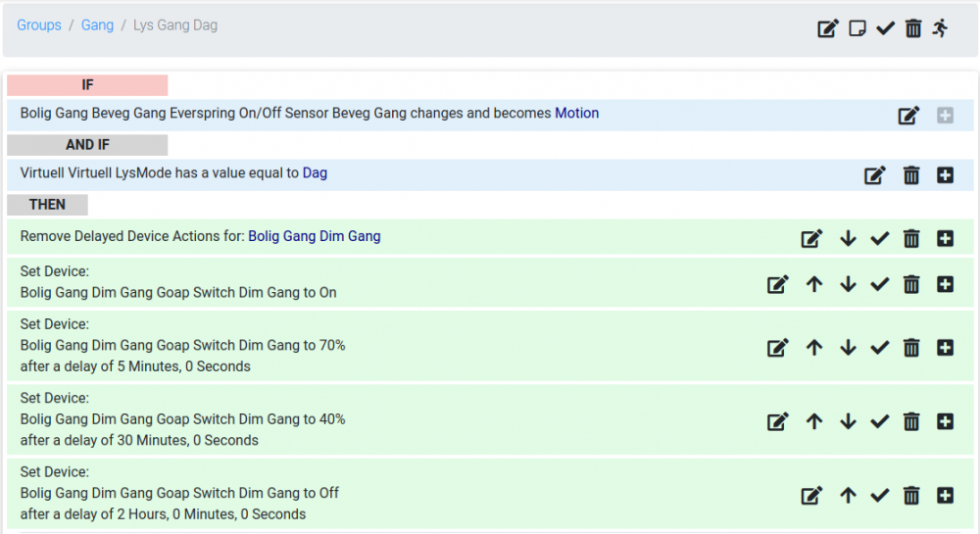Toggle the header checkmark to enable rule
Screen dimensions: 980x534
click(x=885, y=28)
